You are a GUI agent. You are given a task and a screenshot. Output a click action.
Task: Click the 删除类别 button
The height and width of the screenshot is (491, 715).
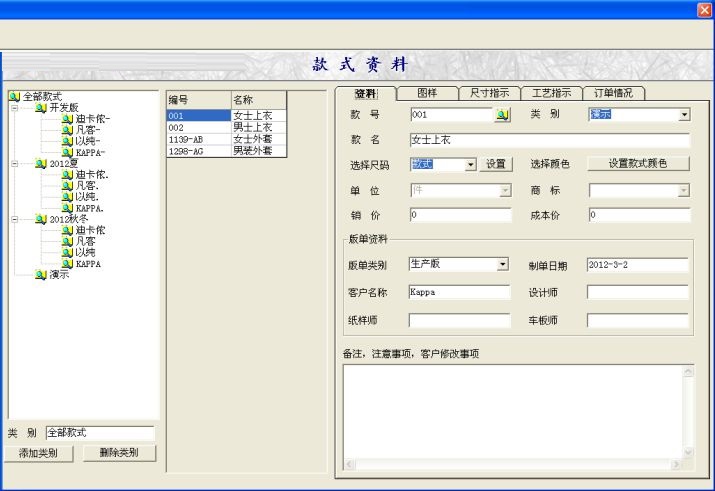point(119,453)
